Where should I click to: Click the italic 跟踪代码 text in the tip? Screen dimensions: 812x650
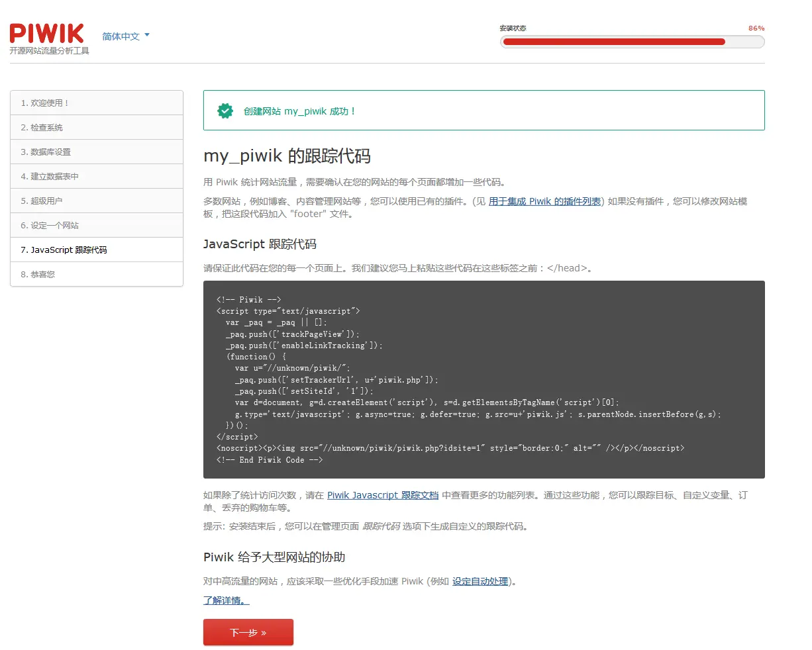click(381, 526)
